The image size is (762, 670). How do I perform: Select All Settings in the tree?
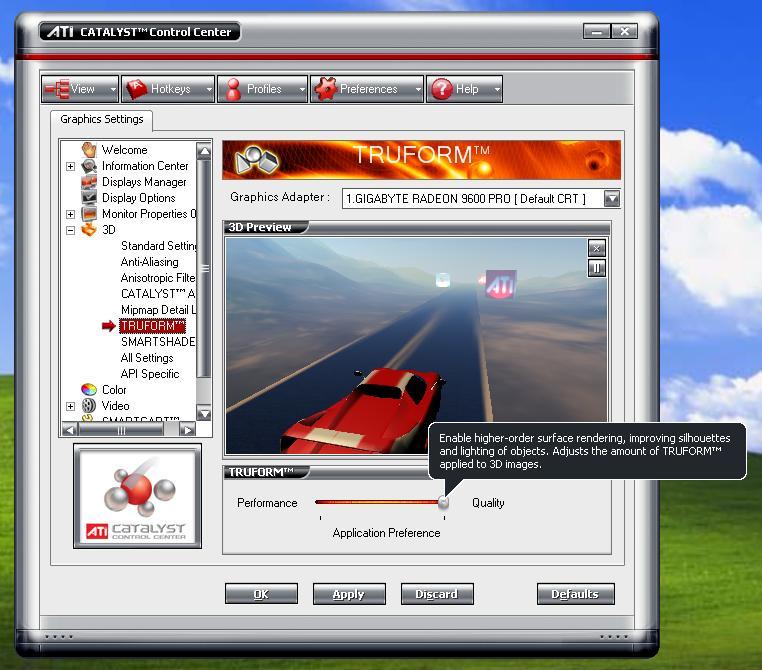[147, 358]
